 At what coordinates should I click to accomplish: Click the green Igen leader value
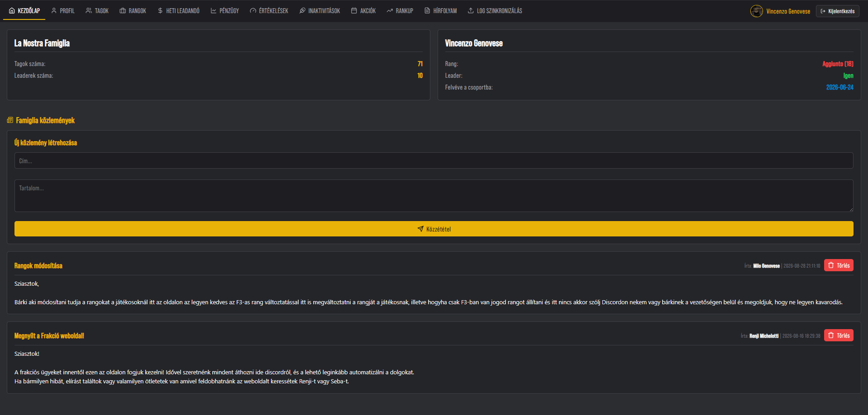pyautogui.click(x=848, y=75)
